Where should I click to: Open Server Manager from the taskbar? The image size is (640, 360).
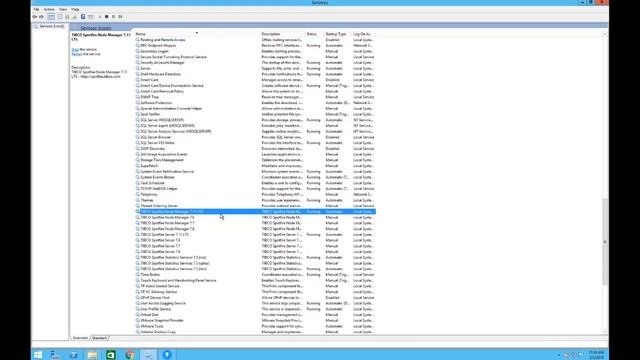point(55,355)
